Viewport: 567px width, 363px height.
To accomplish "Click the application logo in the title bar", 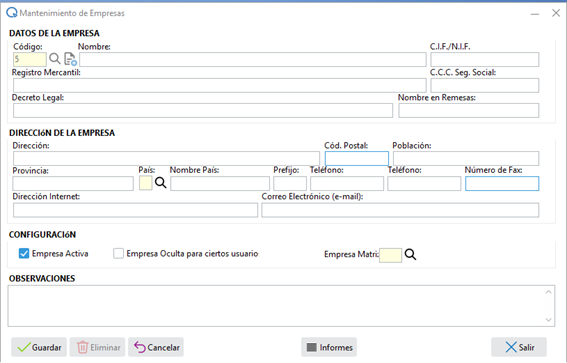I will click(12, 13).
